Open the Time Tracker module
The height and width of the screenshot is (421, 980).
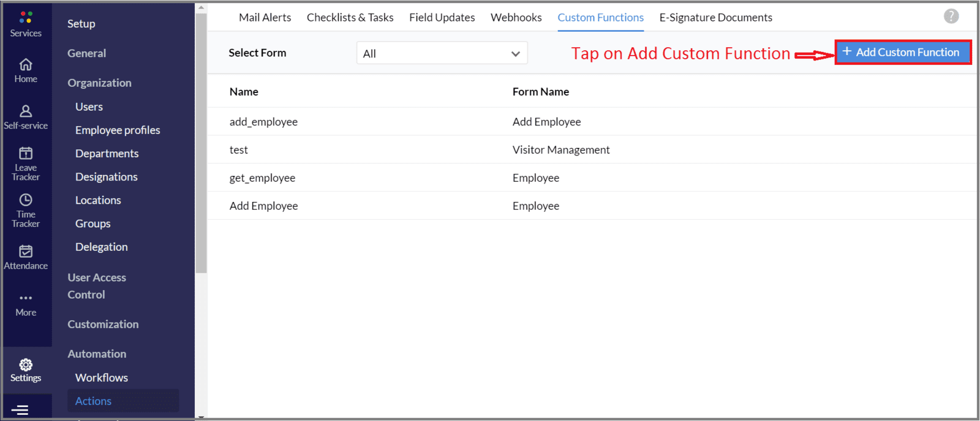26,210
